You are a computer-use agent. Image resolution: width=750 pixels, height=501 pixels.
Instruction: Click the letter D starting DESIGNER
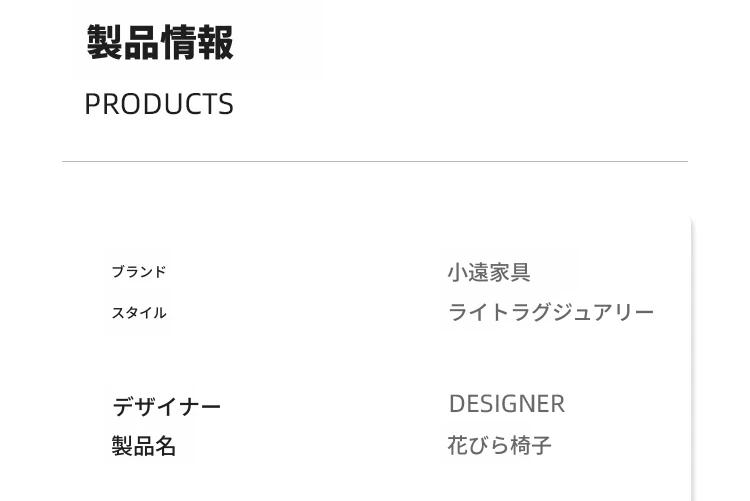tap(457, 404)
